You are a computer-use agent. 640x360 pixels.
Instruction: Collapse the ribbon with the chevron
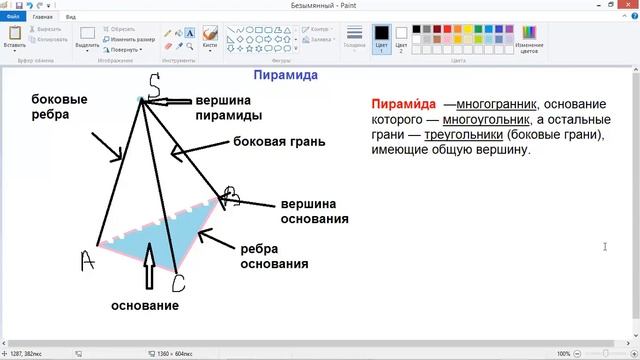(624, 16)
